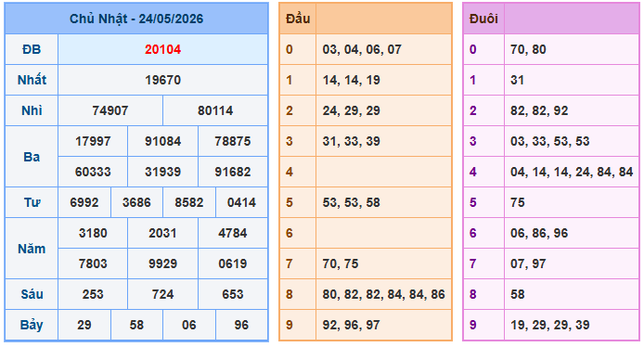The width and height of the screenshot is (644, 347).
Task: Click the Bảy prize number 96
Action: pos(242,325)
